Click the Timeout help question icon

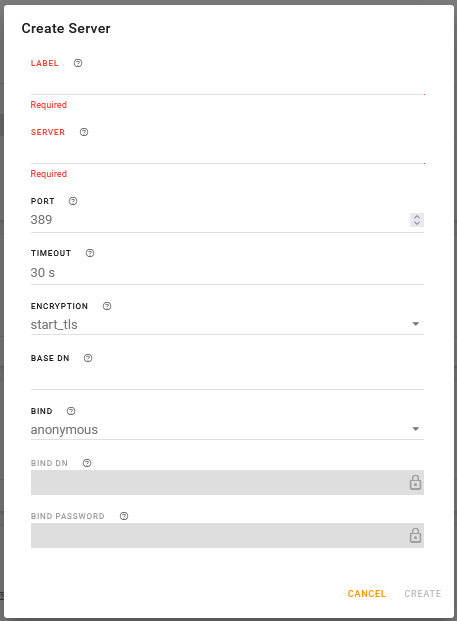click(90, 253)
